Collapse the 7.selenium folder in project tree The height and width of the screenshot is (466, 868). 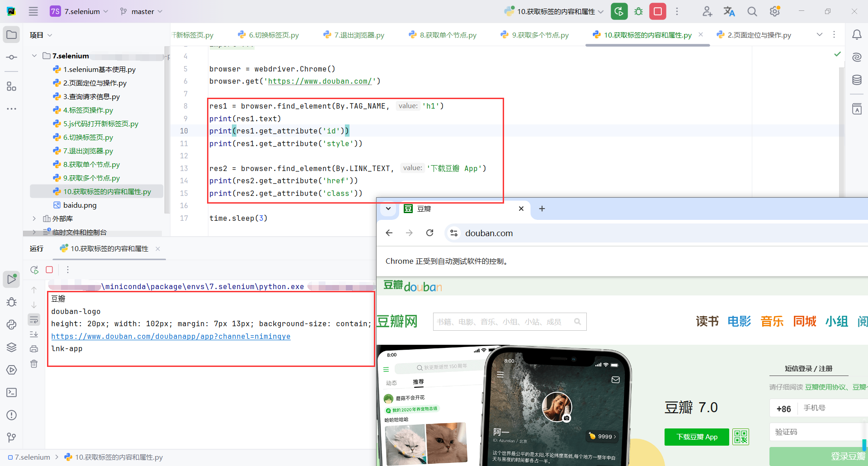[34, 56]
